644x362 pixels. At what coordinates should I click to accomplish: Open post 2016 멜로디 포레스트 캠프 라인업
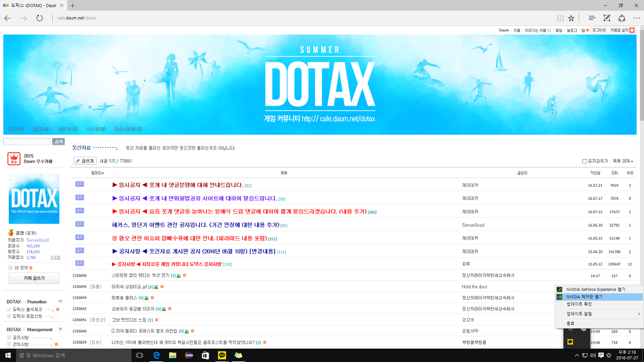pyautogui.click(x=146, y=331)
